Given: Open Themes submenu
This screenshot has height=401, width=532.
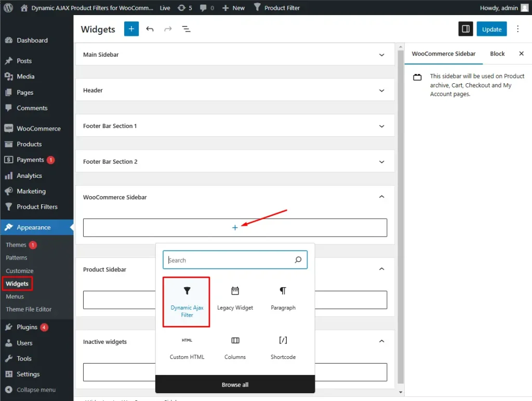Looking at the screenshot, I should tap(16, 245).
